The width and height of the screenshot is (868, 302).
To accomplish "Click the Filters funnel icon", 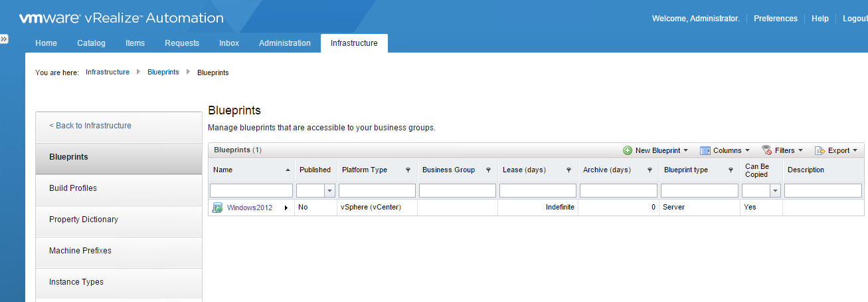I will point(766,150).
